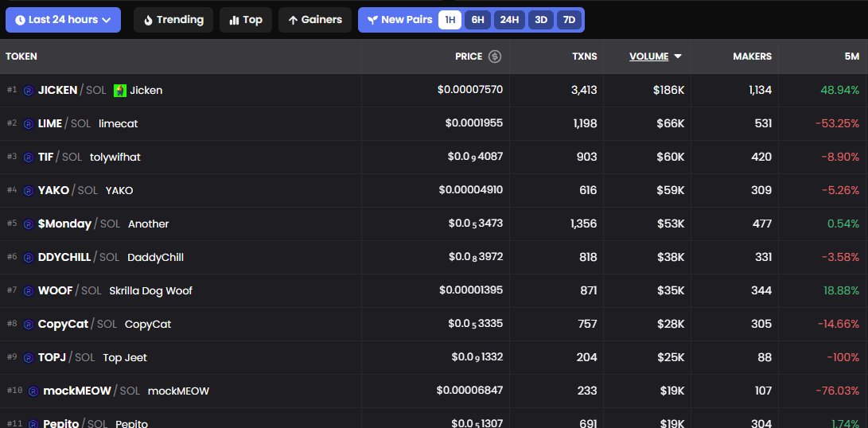Click the Raydium icon beside WOOF
The image size is (868, 428).
tap(28, 291)
